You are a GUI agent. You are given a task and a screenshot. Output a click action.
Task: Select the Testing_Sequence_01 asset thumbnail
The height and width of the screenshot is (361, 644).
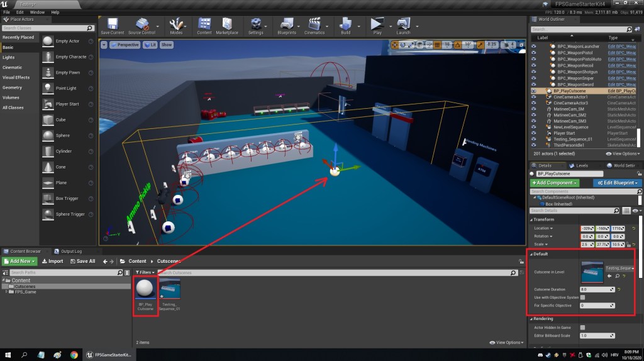[170, 289]
